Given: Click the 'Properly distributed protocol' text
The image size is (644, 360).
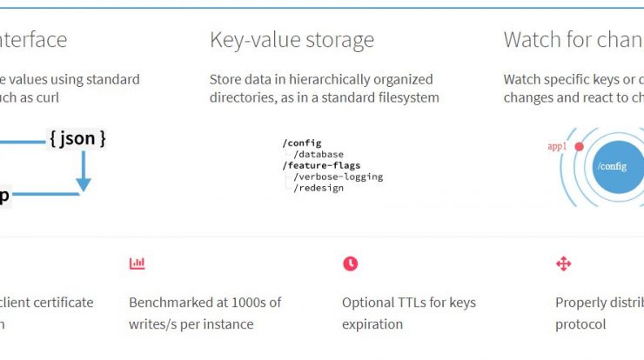Looking at the screenshot, I should 600,313.
